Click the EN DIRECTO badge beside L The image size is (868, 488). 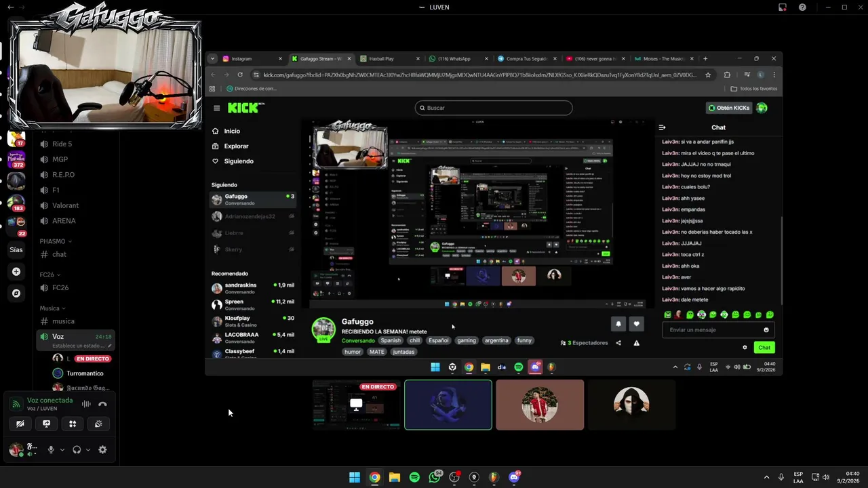[x=93, y=359]
